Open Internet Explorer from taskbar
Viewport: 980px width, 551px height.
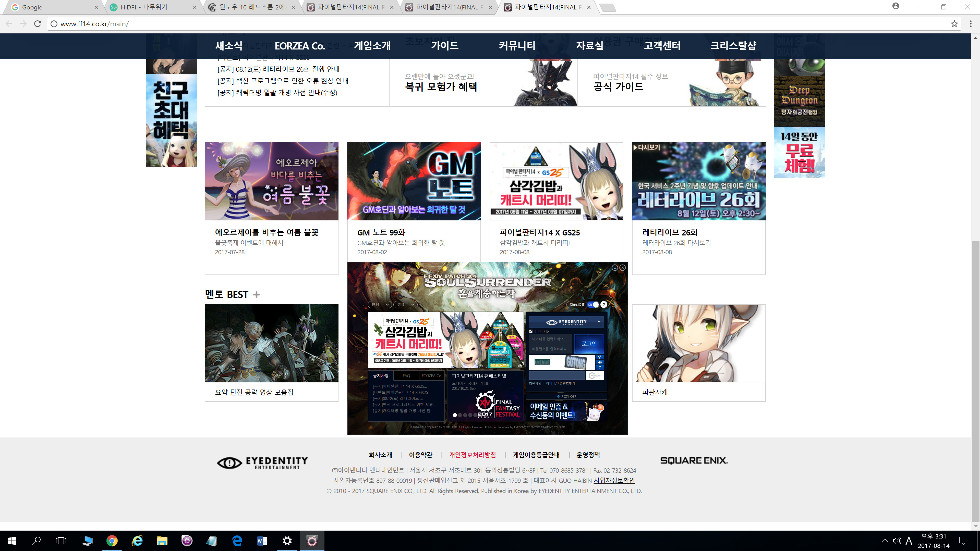(x=137, y=541)
